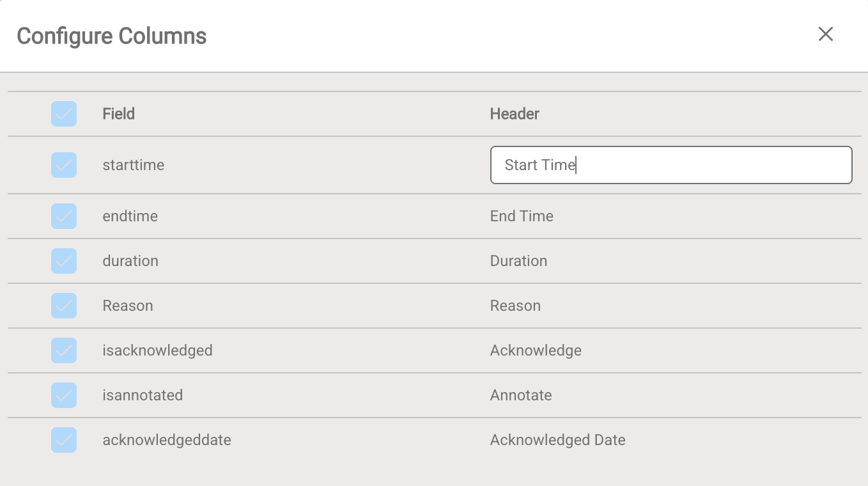Image resolution: width=868 pixels, height=486 pixels.
Task: Click the isacknowledged field name
Action: click(157, 350)
